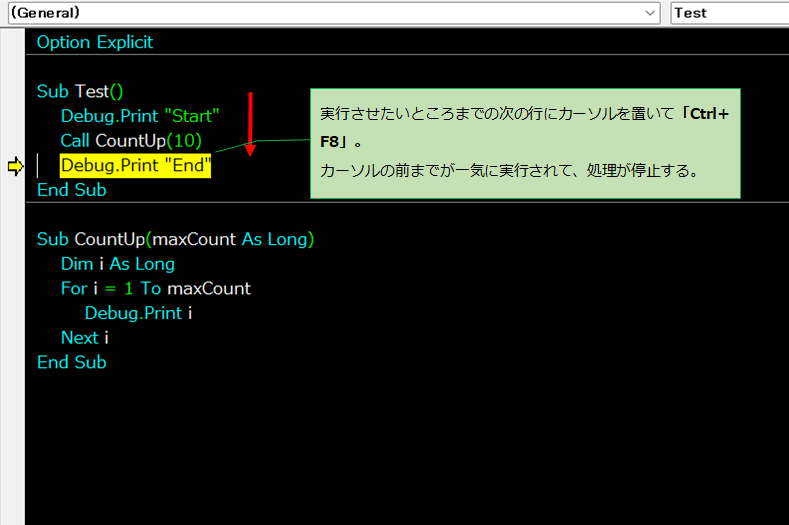Click 'For i = 1 To maxCount' line
Screen dimensions: 789x525
click(x=155, y=289)
